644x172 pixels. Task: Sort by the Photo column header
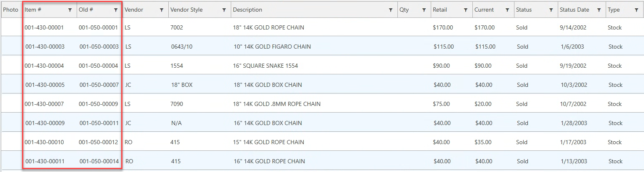[x=11, y=10]
